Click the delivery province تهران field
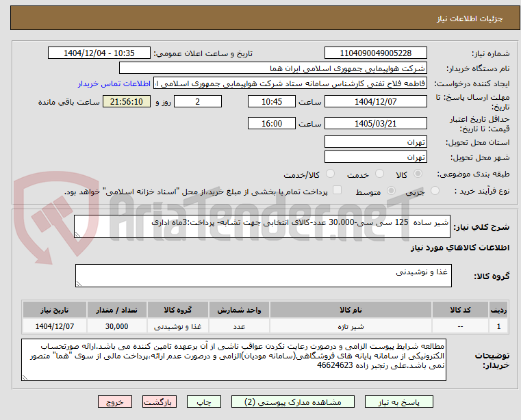The image size is (521, 420). [375, 142]
